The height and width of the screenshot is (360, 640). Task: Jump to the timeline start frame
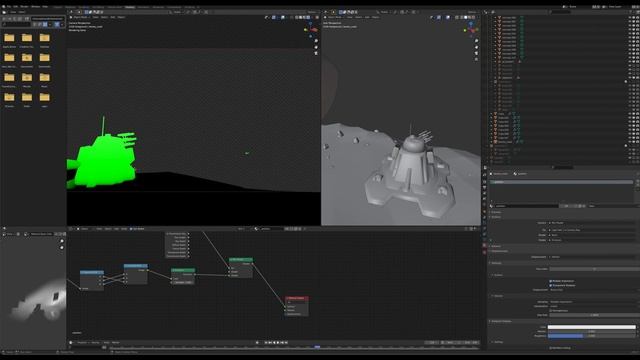click(266, 343)
